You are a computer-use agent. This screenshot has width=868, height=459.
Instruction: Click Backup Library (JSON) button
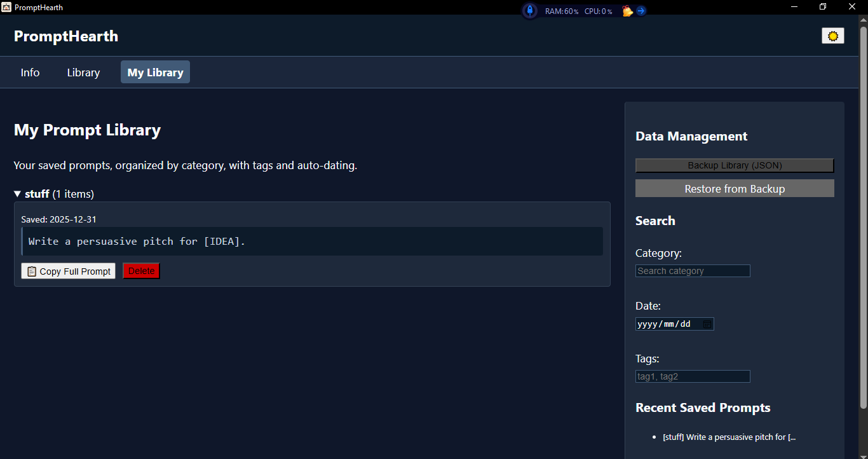(x=735, y=165)
